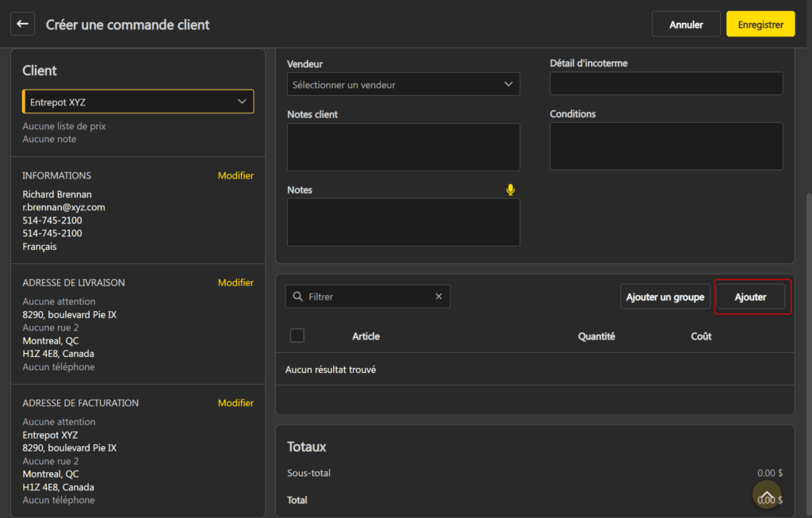This screenshot has height=518, width=812.
Task: Clear the filter with the X icon
Action: pos(439,297)
